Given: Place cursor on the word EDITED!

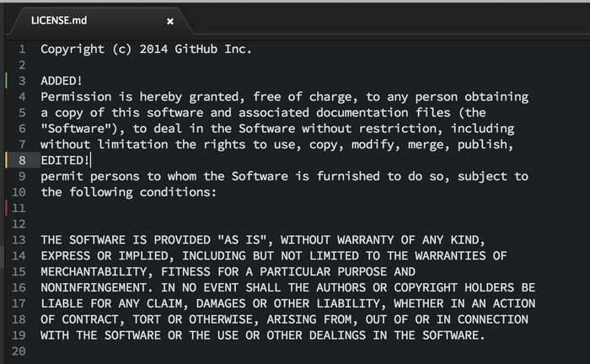Looking at the screenshot, I should tap(64, 160).
